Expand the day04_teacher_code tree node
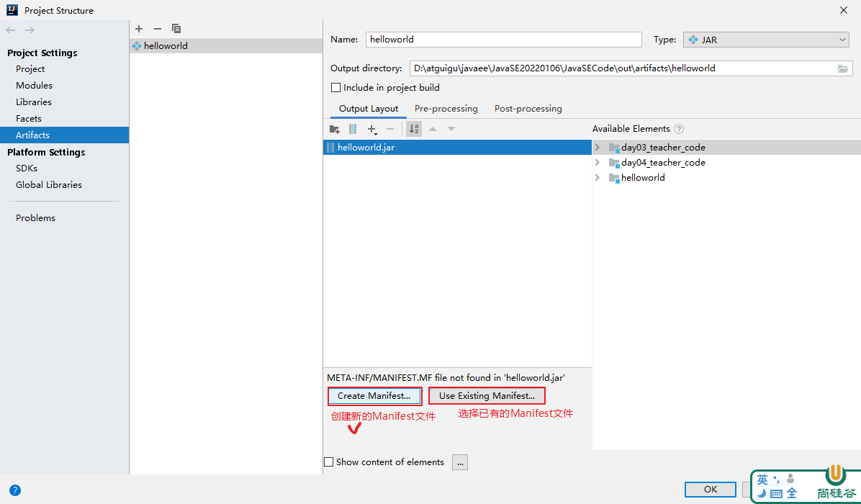861x504 pixels. (598, 162)
